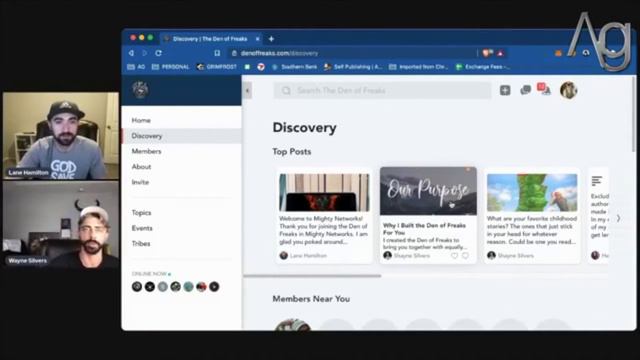This screenshot has height=360, width=640.
Task: Open Members in sidebar
Action: coord(182,151)
